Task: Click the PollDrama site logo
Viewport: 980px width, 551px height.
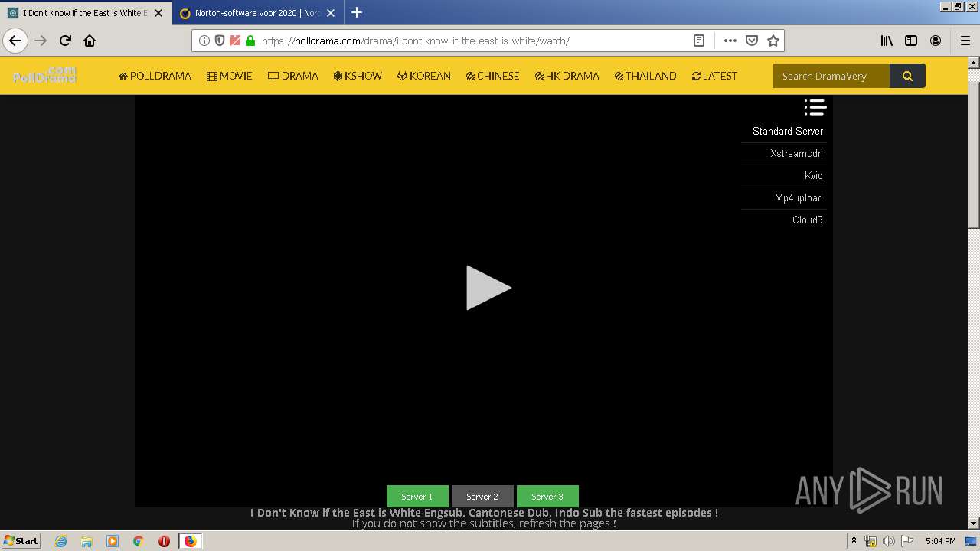Action: [44, 75]
